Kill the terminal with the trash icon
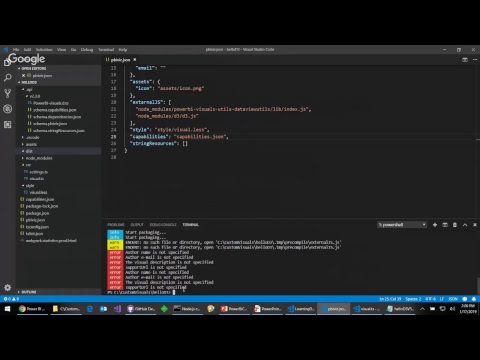 [x=455, y=225]
